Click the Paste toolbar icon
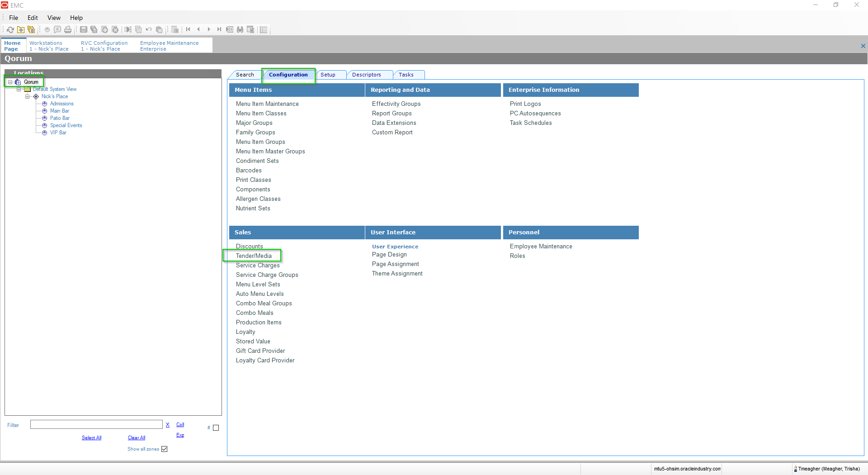This screenshot has height=475, width=868. 159,29
